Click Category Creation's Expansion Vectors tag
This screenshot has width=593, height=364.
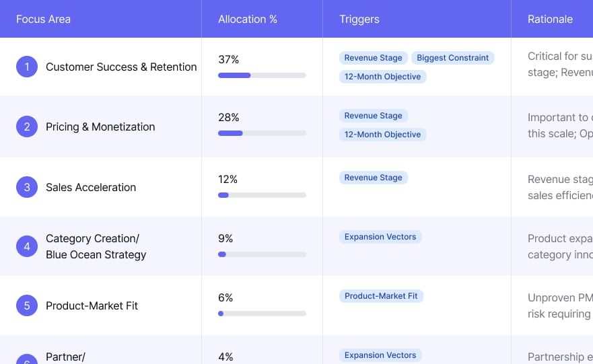(x=380, y=237)
